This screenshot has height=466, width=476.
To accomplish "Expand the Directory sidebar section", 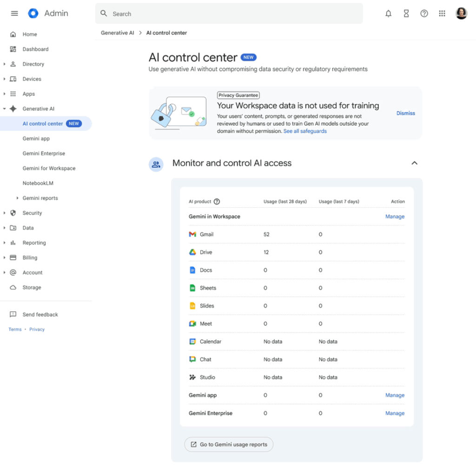I will coord(4,64).
